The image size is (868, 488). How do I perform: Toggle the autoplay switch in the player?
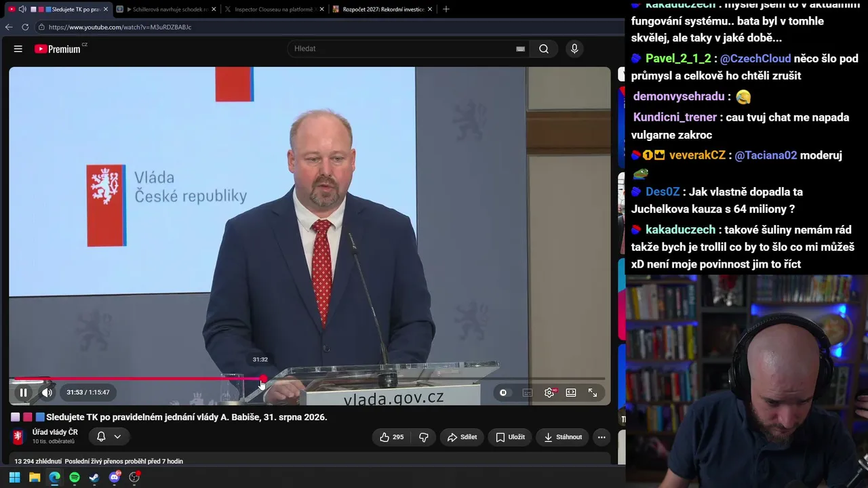tap(503, 392)
